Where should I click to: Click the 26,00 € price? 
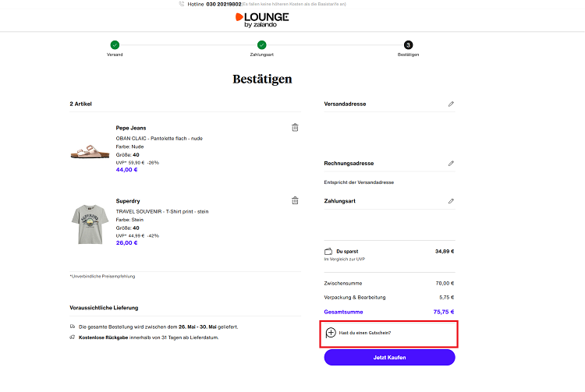(126, 242)
